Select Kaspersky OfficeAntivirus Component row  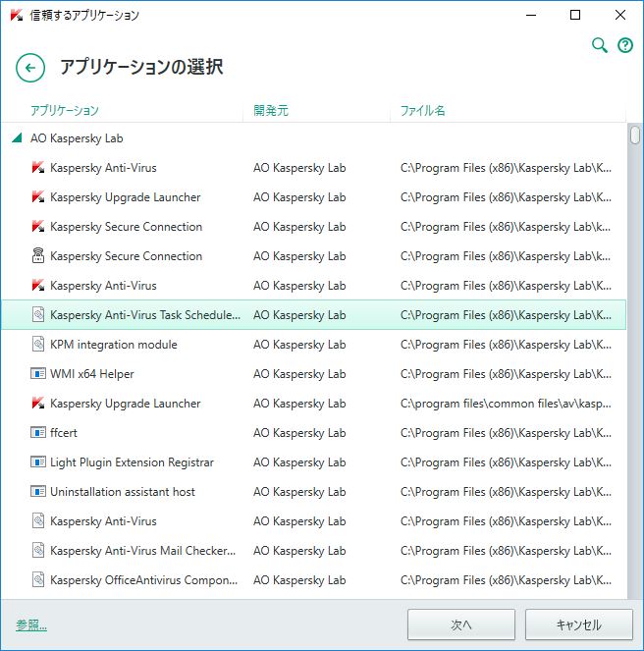[x=313, y=580]
